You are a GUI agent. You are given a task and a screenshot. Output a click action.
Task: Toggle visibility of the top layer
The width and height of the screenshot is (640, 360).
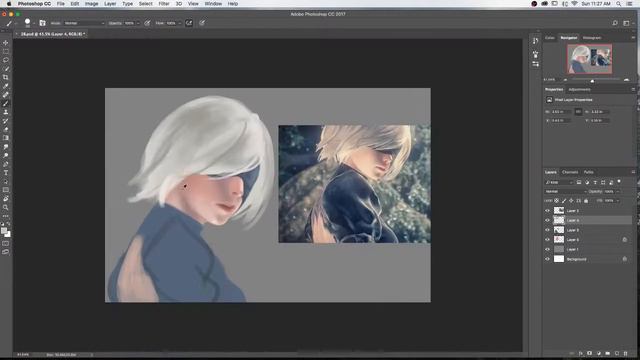tap(547, 211)
